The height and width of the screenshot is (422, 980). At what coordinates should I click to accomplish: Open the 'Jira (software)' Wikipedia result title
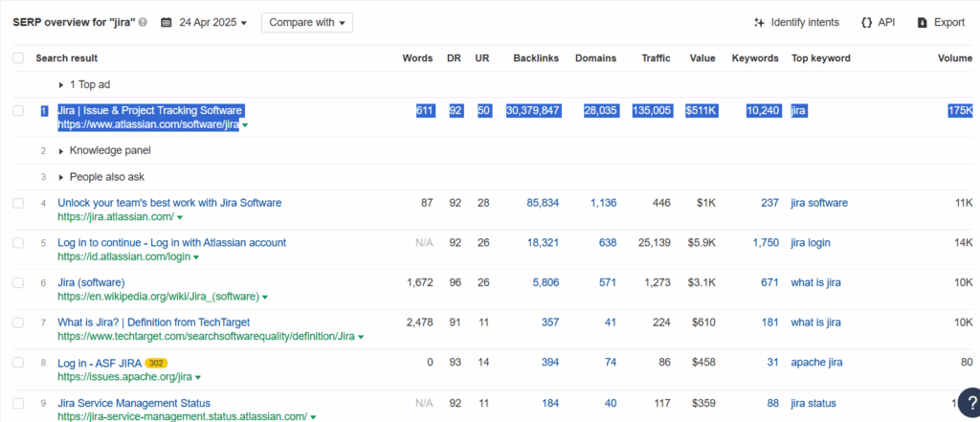[x=91, y=282]
